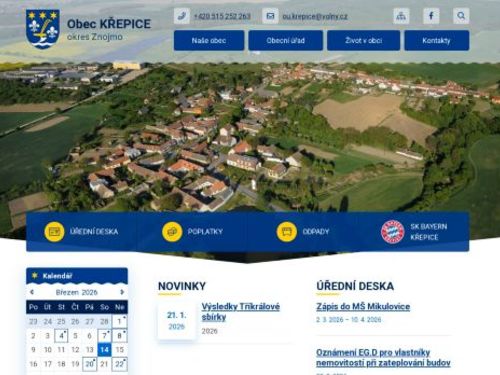Select calendar day 28 of previous month

tap(104, 322)
